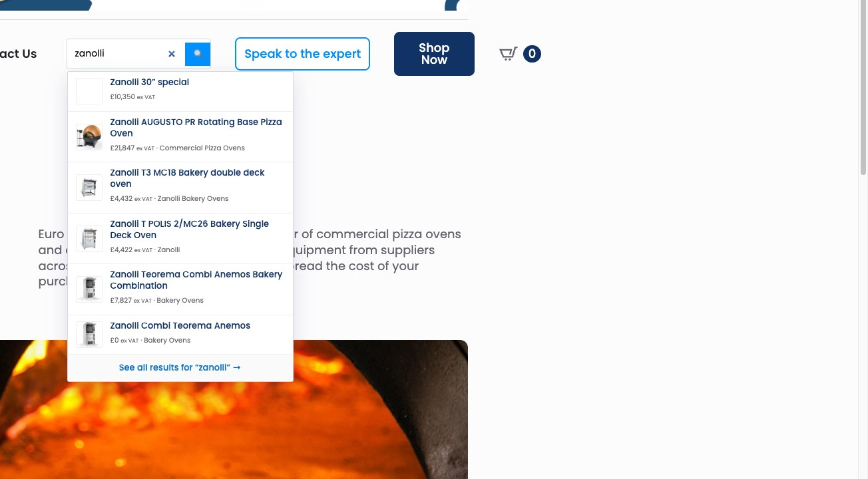The image size is (868, 479).
Task: Click the glowing pizza oven hero image
Action: (234, 409)
